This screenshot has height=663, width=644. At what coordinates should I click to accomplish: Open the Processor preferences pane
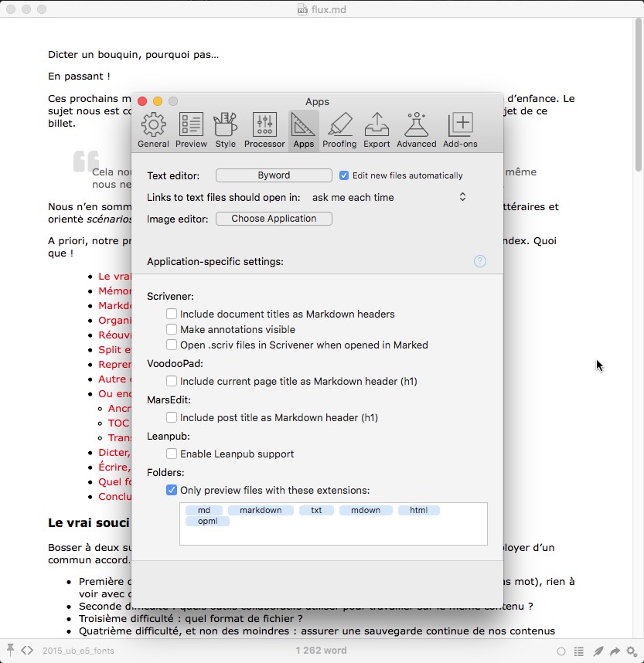[x=264, y=131]
